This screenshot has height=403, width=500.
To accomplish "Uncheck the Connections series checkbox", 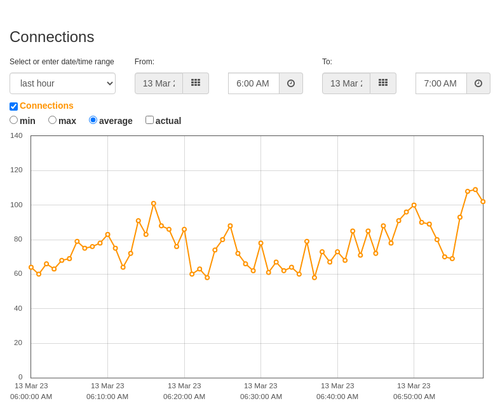I will (14, 106).
